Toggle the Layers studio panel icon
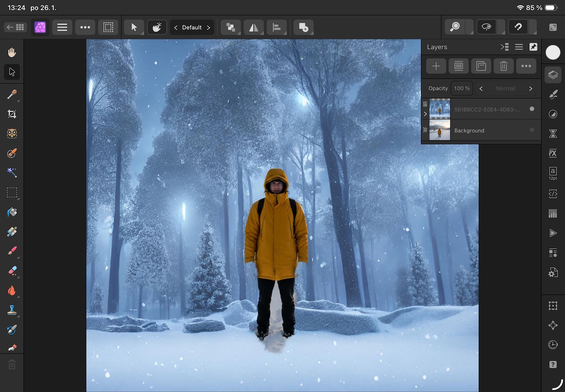Screen dimensions: 565x392 [553, 75]
